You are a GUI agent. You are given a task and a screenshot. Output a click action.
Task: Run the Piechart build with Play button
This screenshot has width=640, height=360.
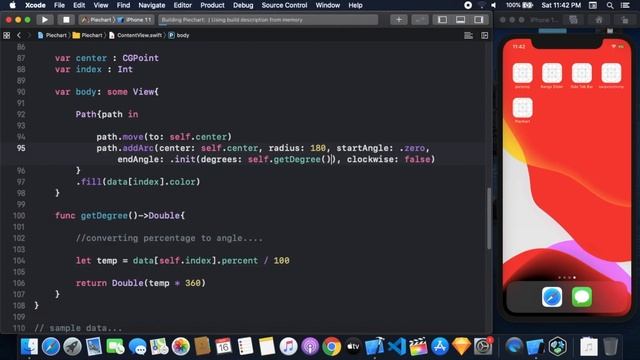[x=44, y=20]
